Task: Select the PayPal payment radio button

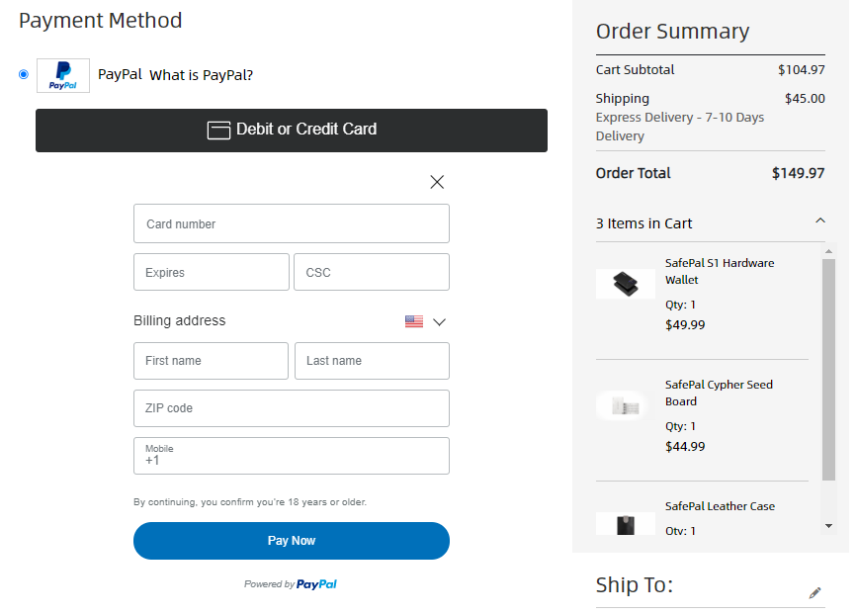Action: (x=24, y=74)
